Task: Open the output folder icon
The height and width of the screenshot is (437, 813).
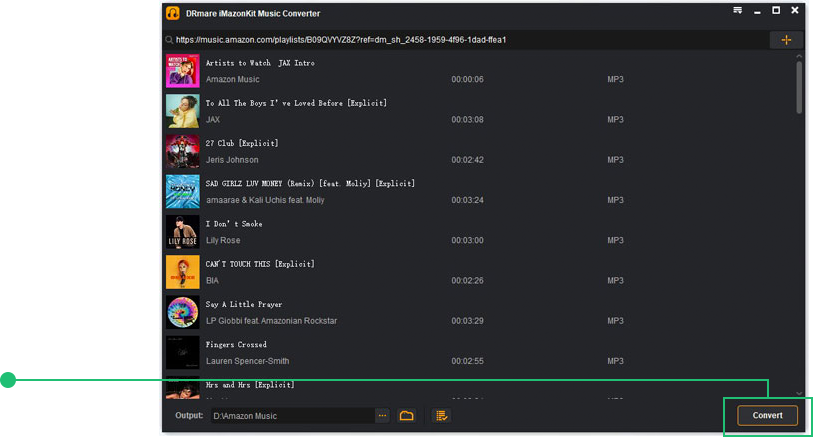Action: pyautogui.click(x=406, y=416)
